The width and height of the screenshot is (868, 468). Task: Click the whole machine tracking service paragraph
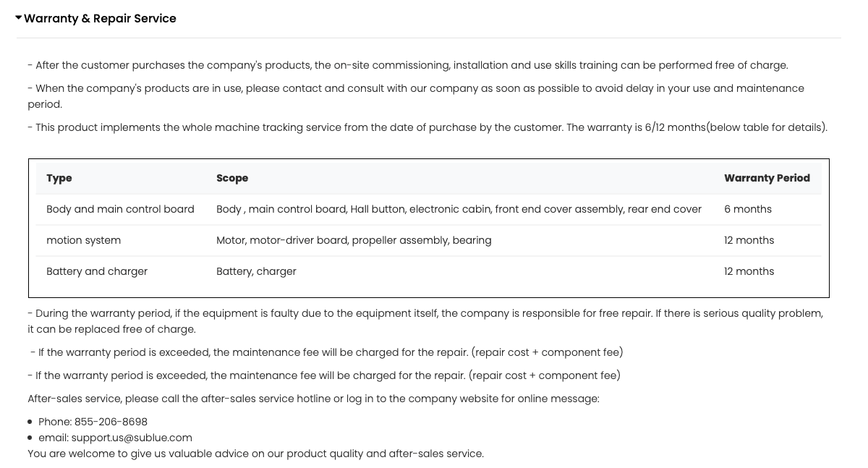pyautogui.click(x=427, y=127)
